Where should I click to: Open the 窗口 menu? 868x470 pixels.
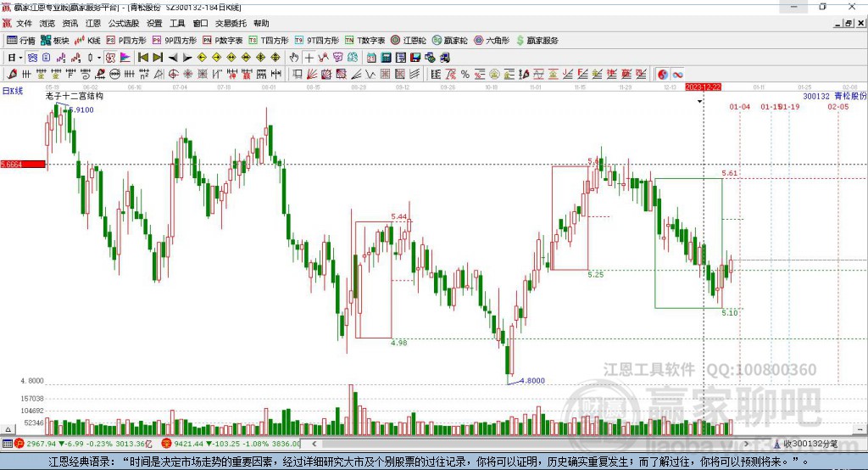pos(200,23)
